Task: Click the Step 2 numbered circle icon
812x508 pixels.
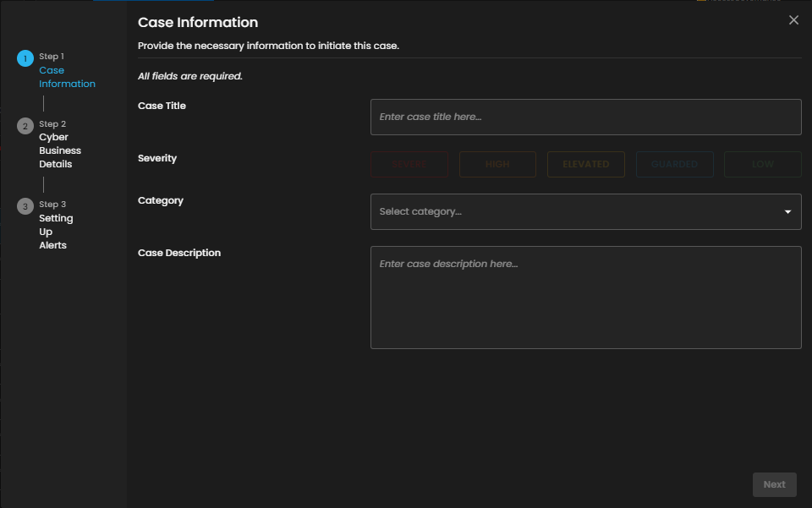Action: point(25,126)
